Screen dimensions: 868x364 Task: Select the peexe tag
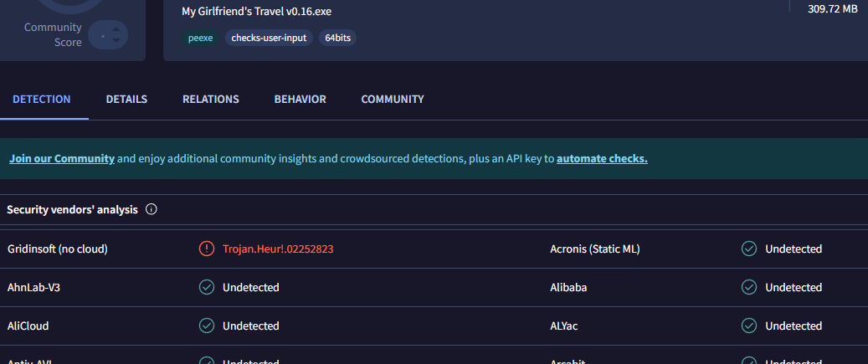[x=200, y=38]
